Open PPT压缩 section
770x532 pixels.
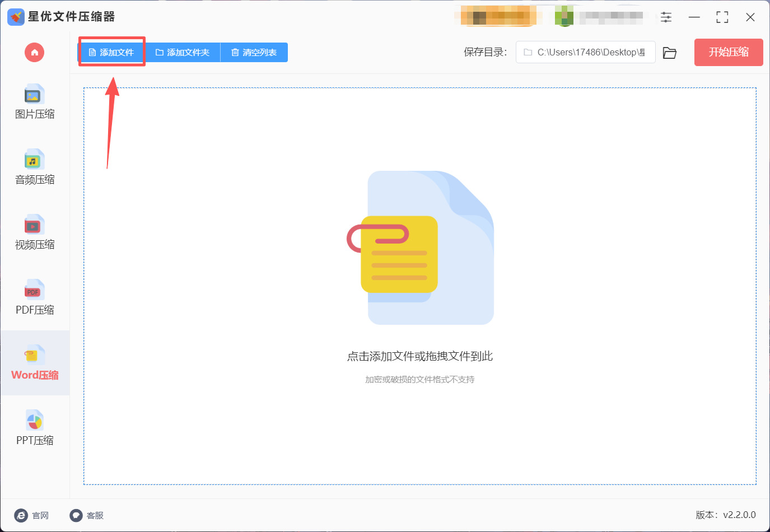(35, 428)
